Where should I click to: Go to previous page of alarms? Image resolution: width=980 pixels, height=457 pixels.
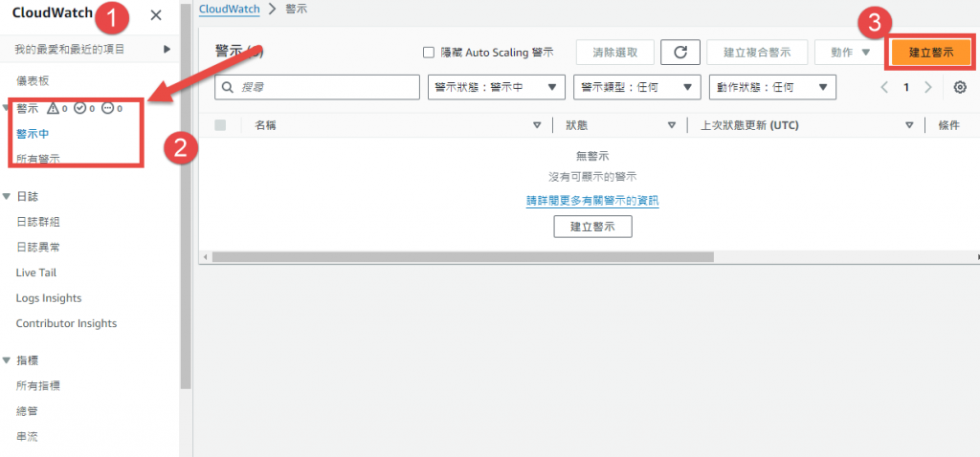[x=884, y=87]
